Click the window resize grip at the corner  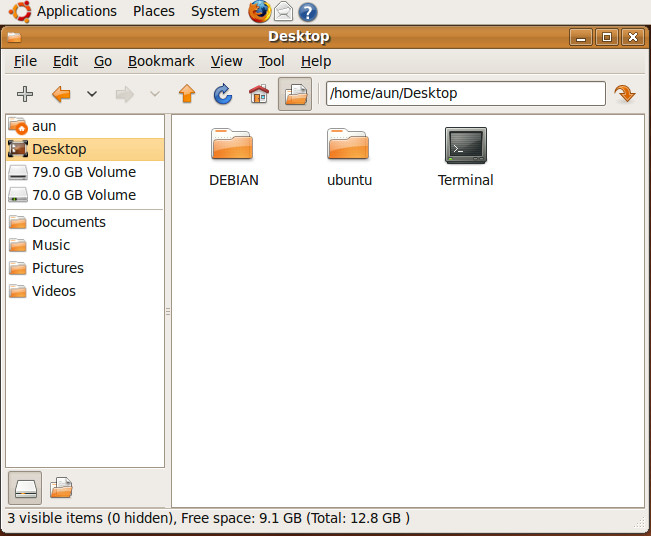(x=639, y=523)
